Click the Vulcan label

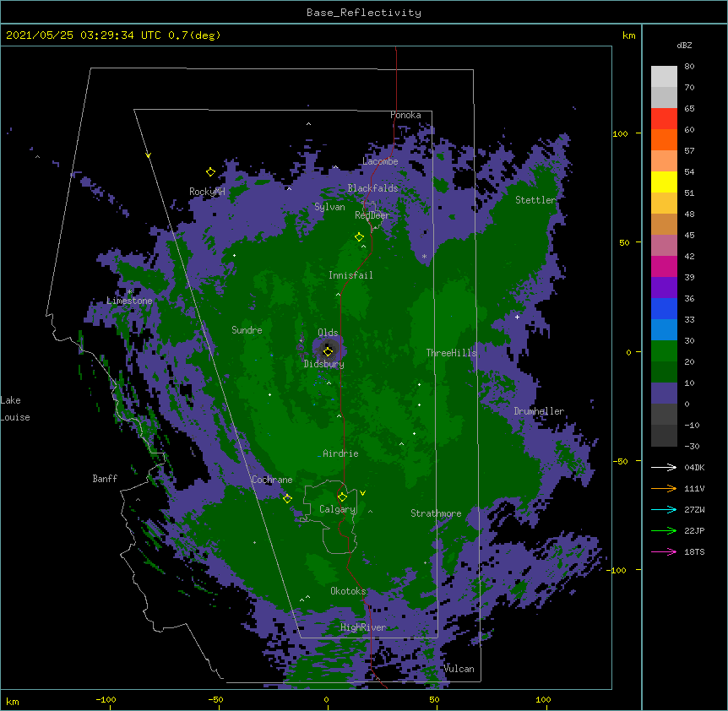click(x=459, y=669)
